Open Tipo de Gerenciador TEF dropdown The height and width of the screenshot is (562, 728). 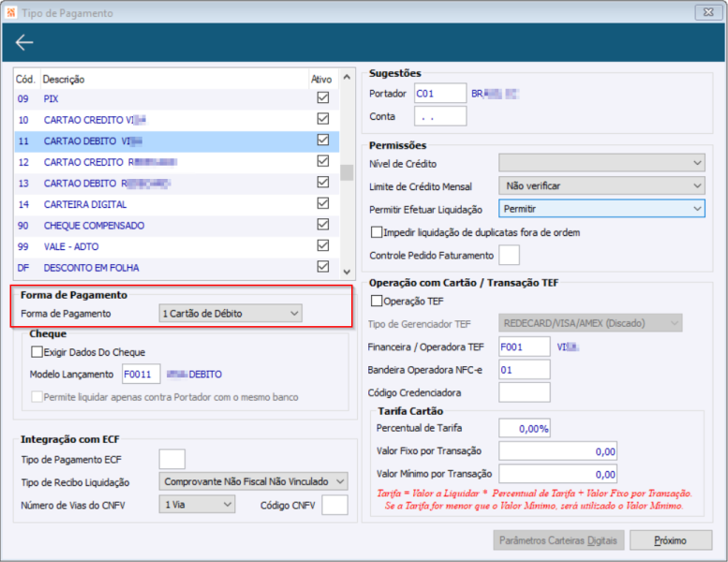(590, 323)
